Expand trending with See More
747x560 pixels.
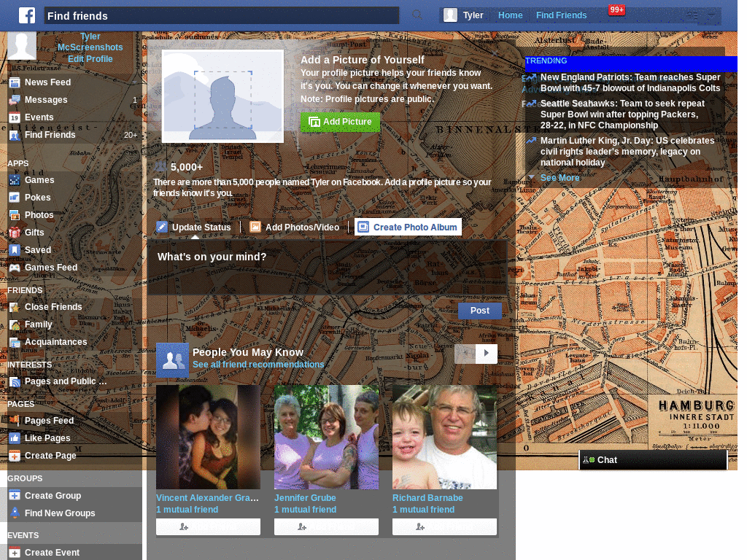(560, 178)
